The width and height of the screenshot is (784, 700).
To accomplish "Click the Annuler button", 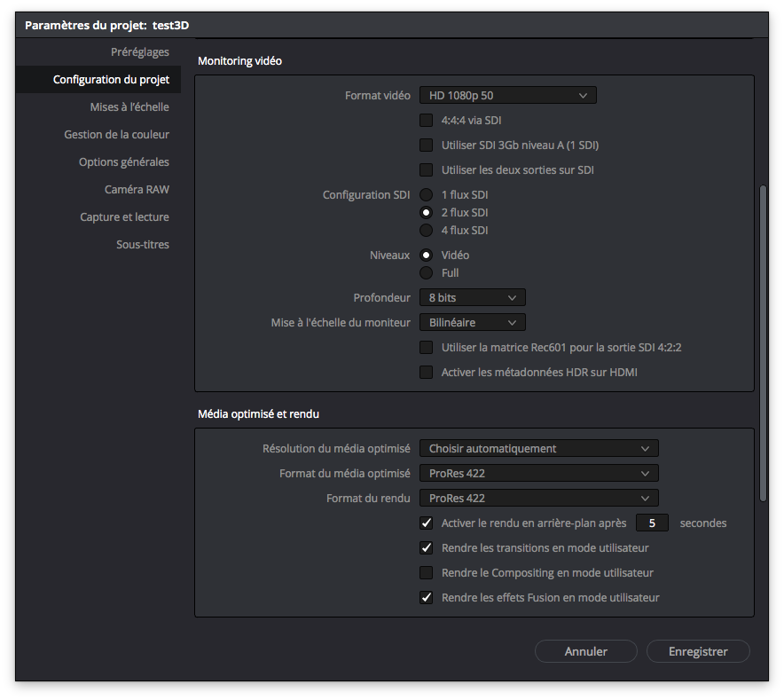I will coord(586,651).
